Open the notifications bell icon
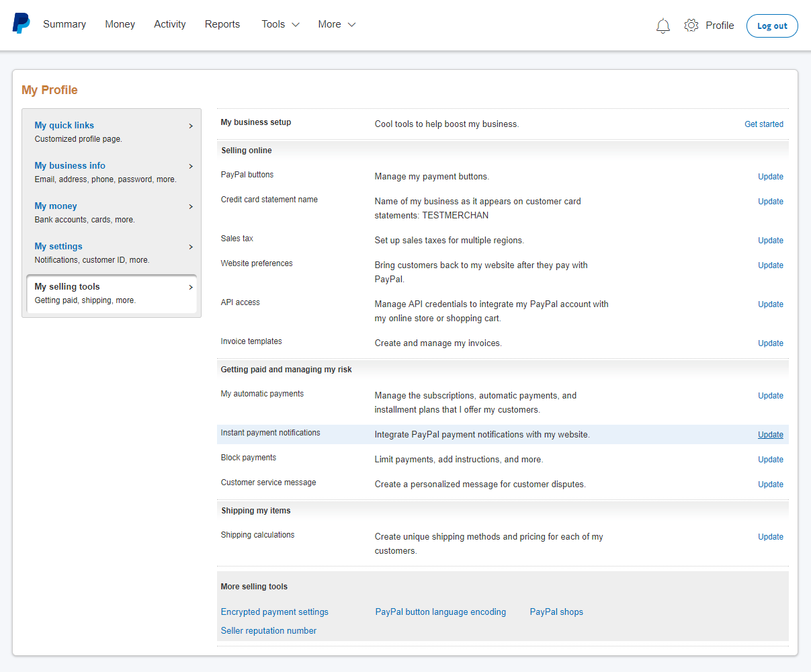 [663, 26]
